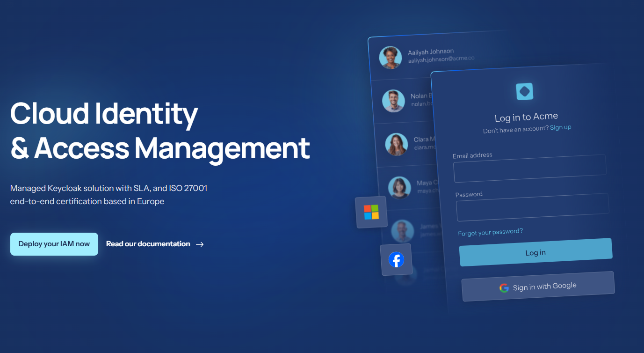Open the Read our documentation link

pyautogui.click(x=148, y=244)
